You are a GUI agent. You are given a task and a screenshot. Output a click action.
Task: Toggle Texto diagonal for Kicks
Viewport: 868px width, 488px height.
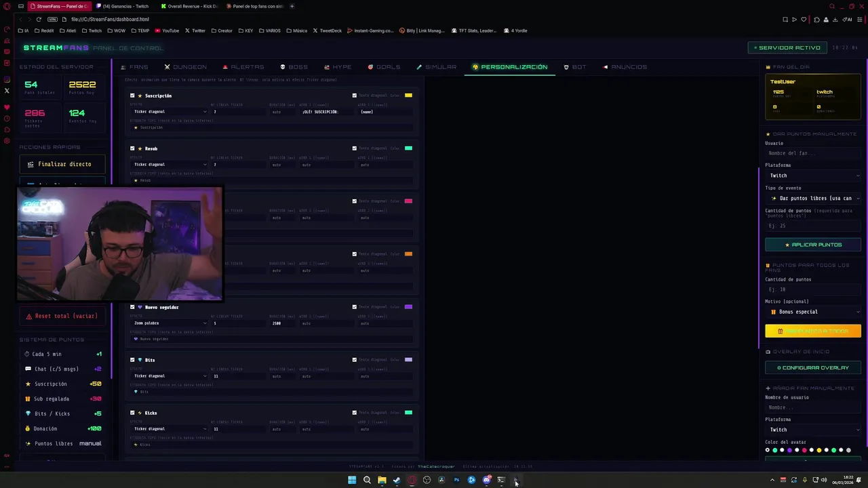354,413
